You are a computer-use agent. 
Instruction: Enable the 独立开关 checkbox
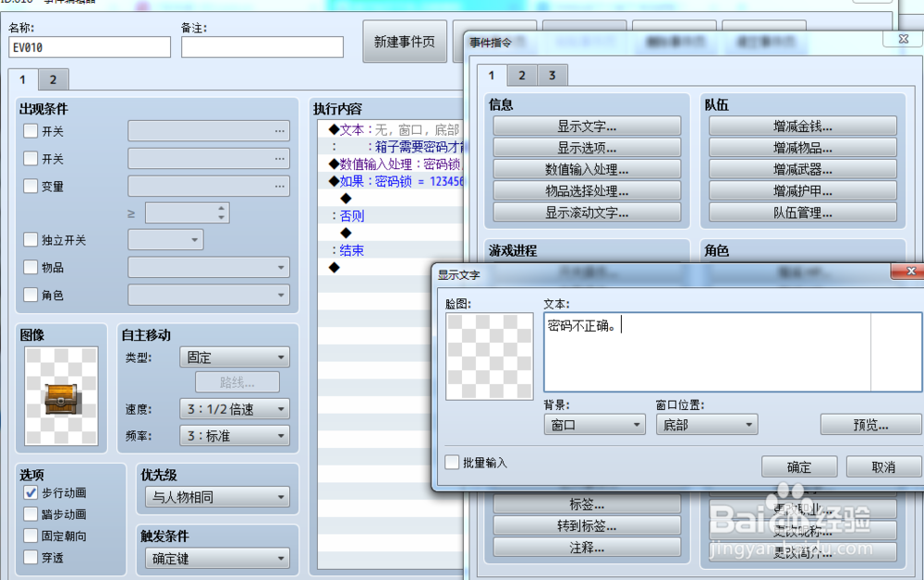(30, 239)
